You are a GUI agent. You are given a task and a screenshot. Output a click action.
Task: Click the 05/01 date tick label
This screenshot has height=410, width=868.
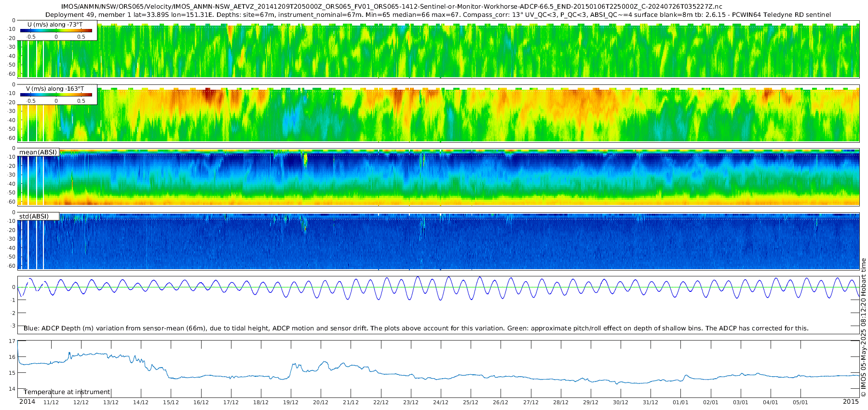(x=800, y=402)
